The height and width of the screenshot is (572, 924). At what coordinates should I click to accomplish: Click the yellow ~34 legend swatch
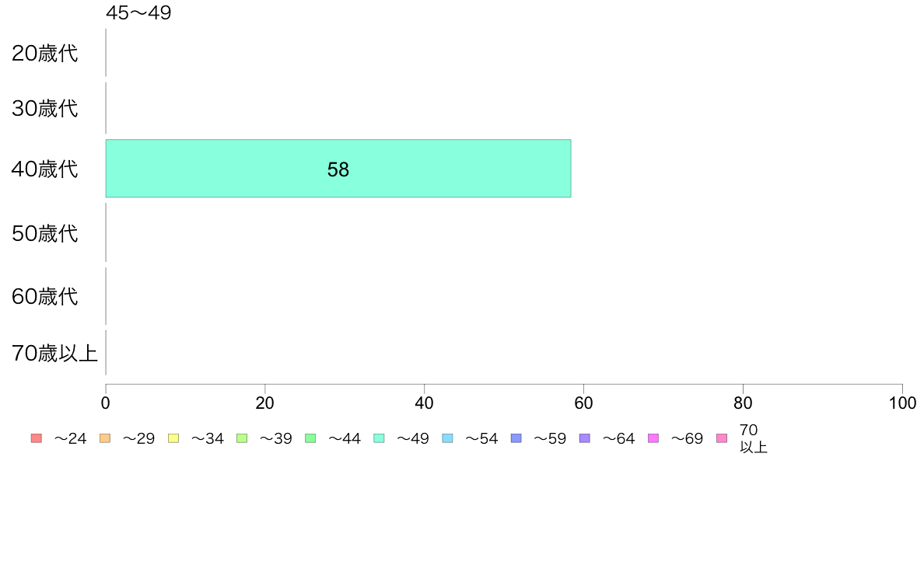(173, 438)
